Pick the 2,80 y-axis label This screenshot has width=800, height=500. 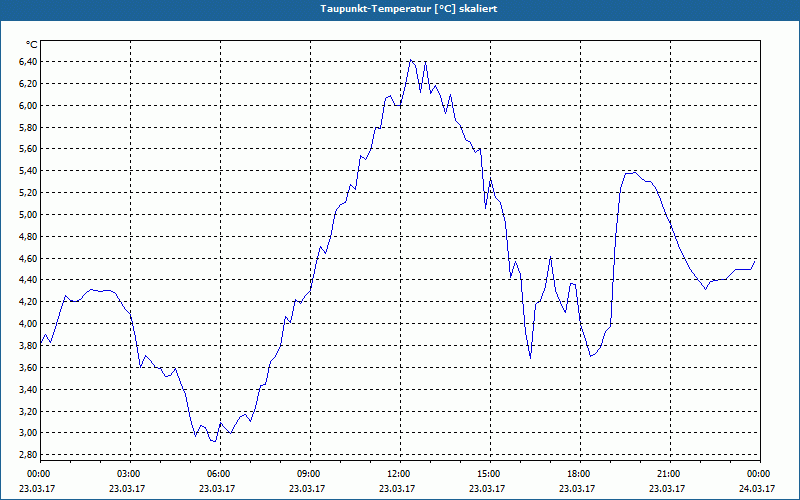[x=28, y=455]
